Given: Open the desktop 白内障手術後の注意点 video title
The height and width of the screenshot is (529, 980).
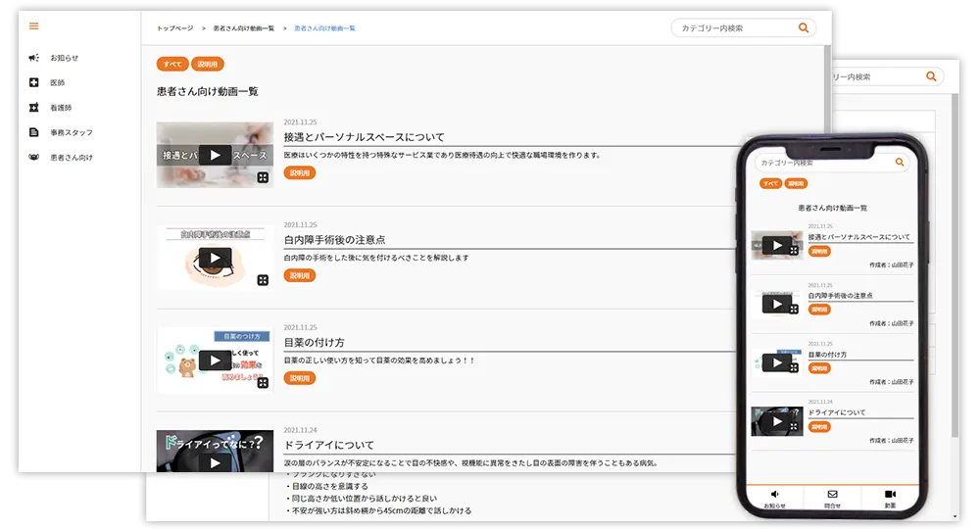Looking at the screenshot, I should pos(334,240).
